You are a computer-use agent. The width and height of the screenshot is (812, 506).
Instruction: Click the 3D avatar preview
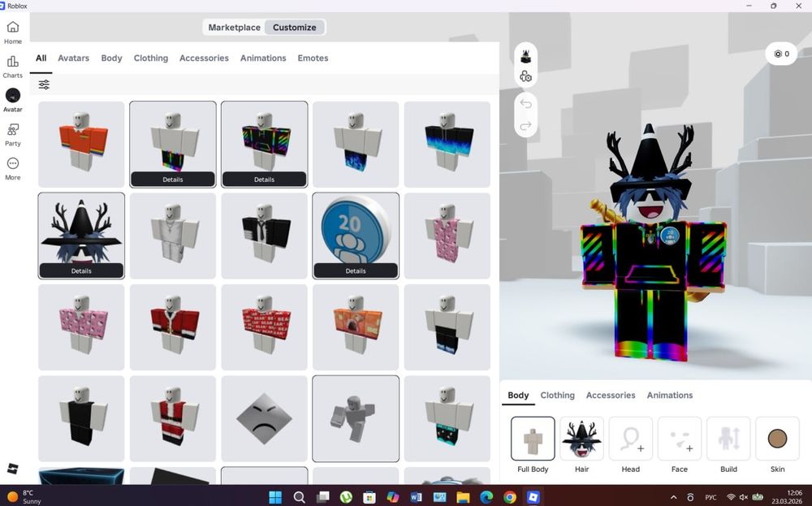pyautogui.click(x=651, y=244)
